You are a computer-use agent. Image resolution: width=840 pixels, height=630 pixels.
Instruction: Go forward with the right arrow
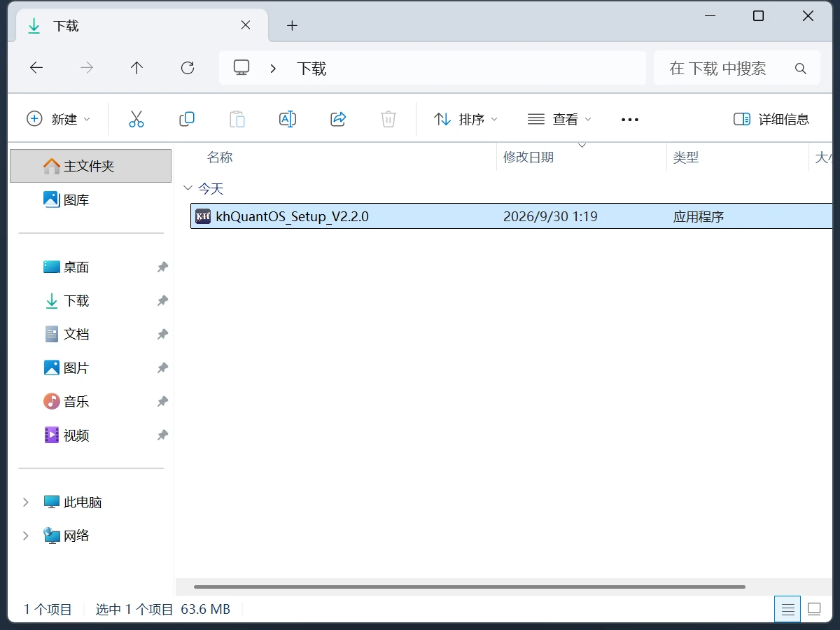(87, 68)
